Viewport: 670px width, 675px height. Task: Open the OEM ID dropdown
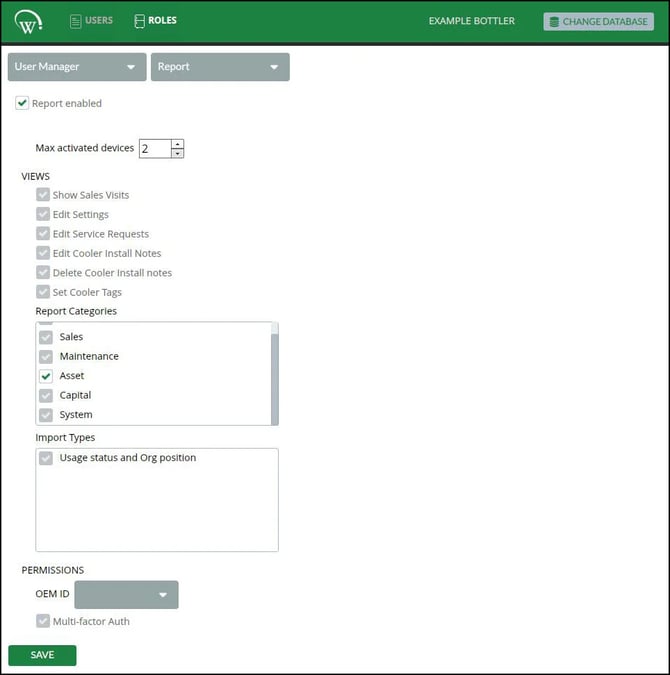click(x=126, y=594)
